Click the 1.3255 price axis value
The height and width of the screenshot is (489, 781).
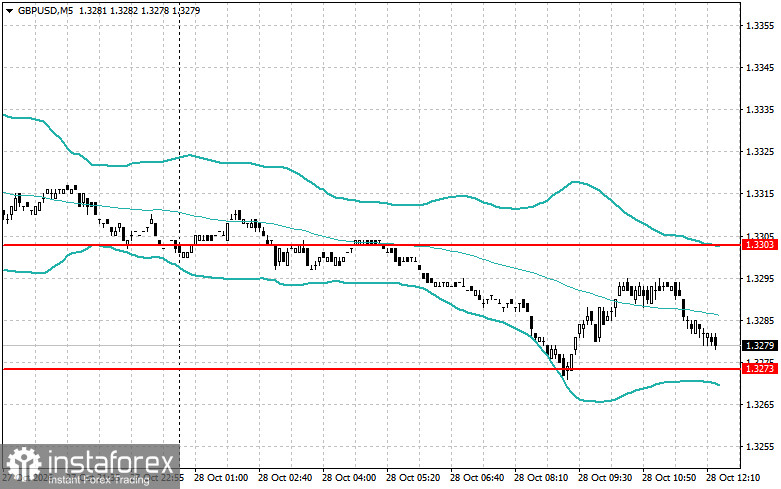(x=760, y=447)
